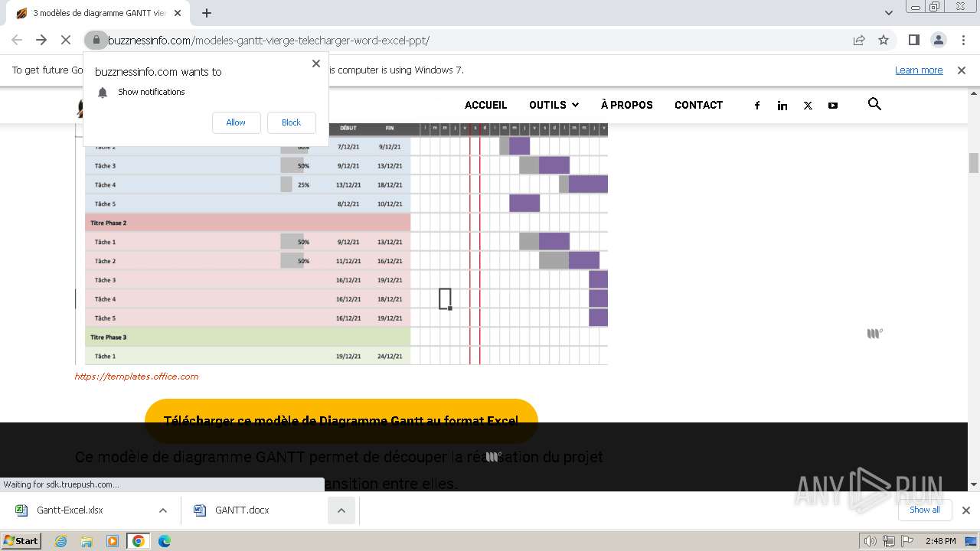Visit the site's Facebook icon
Screen dimensions: 980x551
(757, 106)
